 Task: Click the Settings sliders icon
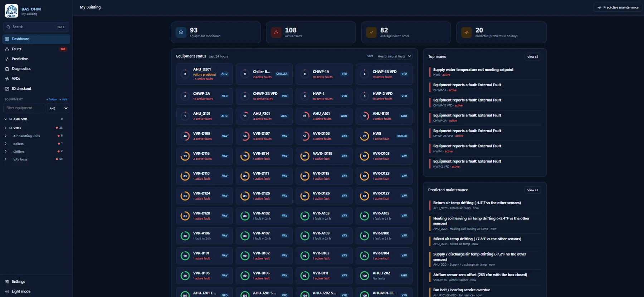[x=7, y=282]
